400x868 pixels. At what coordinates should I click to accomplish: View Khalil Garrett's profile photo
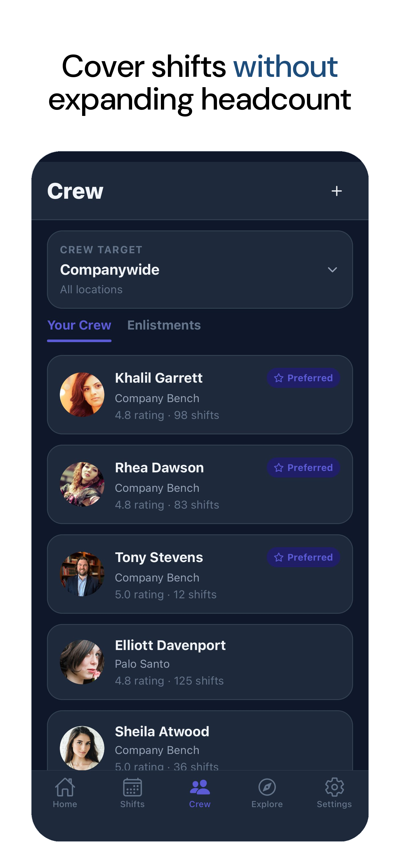(x=82, y=395)
